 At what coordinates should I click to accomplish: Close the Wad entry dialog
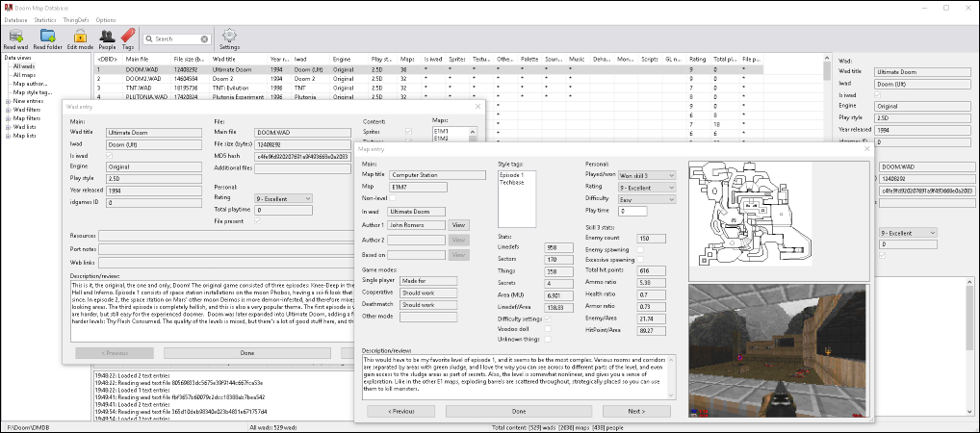478,107
